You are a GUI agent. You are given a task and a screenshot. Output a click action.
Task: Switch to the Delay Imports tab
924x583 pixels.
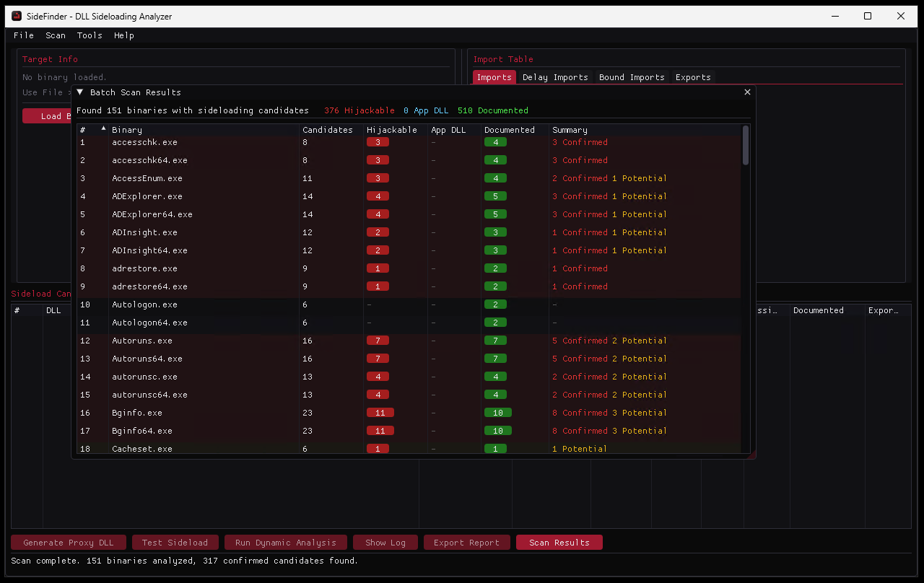[555, 77]
